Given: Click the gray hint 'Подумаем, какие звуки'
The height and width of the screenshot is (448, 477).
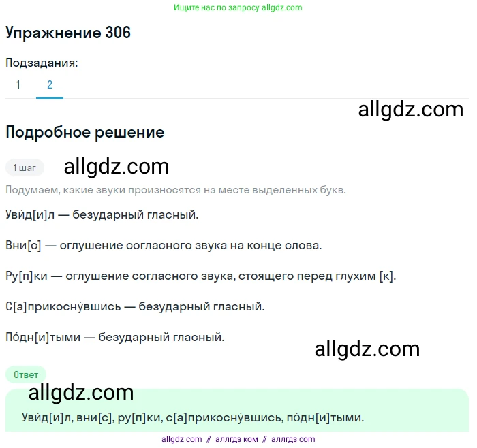Looking at the screenshot, I should 176,190.
